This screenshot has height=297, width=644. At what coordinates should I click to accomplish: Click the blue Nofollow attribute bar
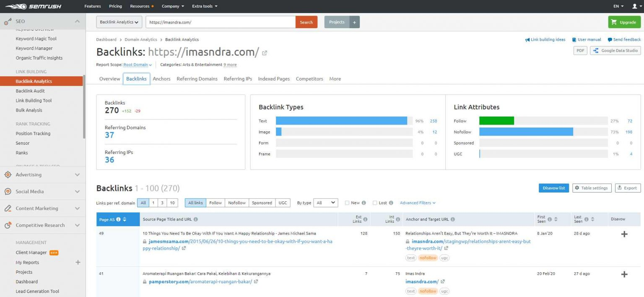tap(526, 132)
